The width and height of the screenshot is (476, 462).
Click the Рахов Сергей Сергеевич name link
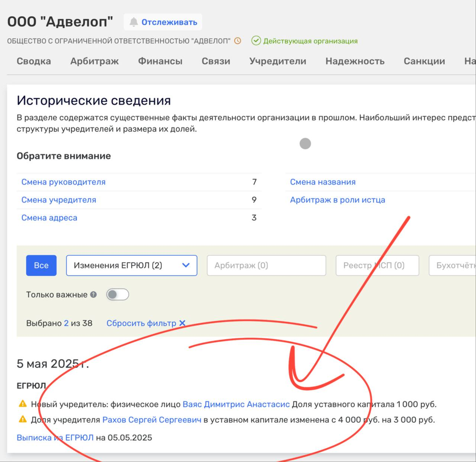coord(152,420)
